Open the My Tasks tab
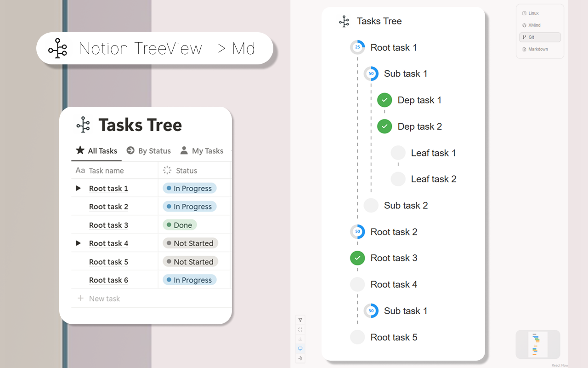588x368 pixels. (x=202, y=150)
